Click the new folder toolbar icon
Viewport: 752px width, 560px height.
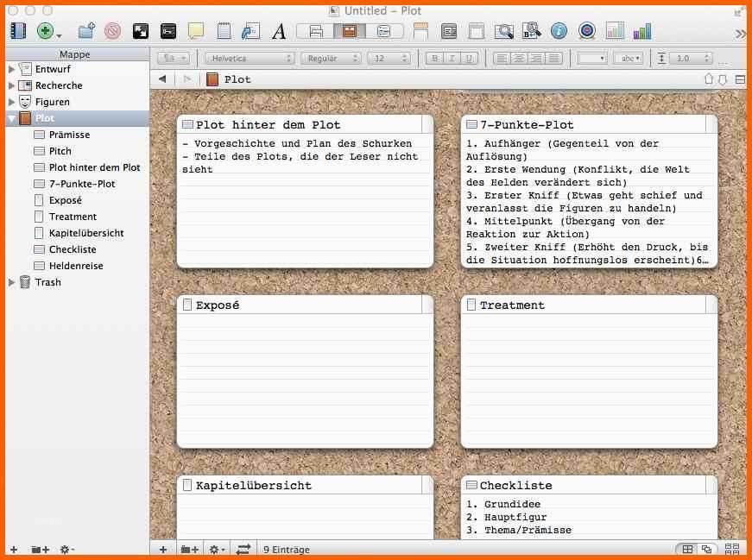pos(86,31)
